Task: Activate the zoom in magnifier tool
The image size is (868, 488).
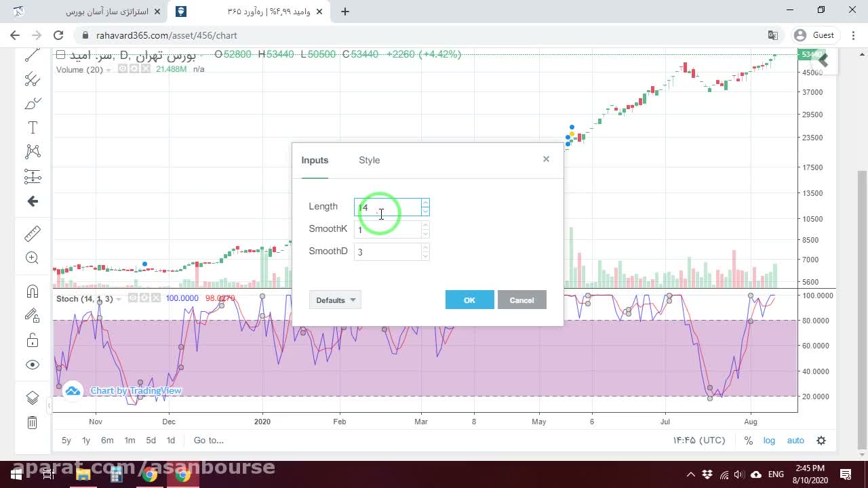Action: [x=32, y=258]
